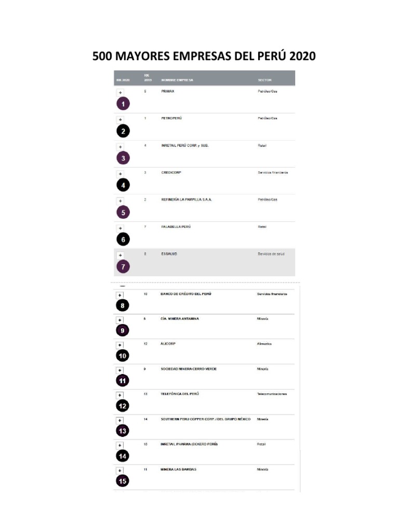Click the RK 2020 column header
The image size is (399, 532).
coord(123,80)
